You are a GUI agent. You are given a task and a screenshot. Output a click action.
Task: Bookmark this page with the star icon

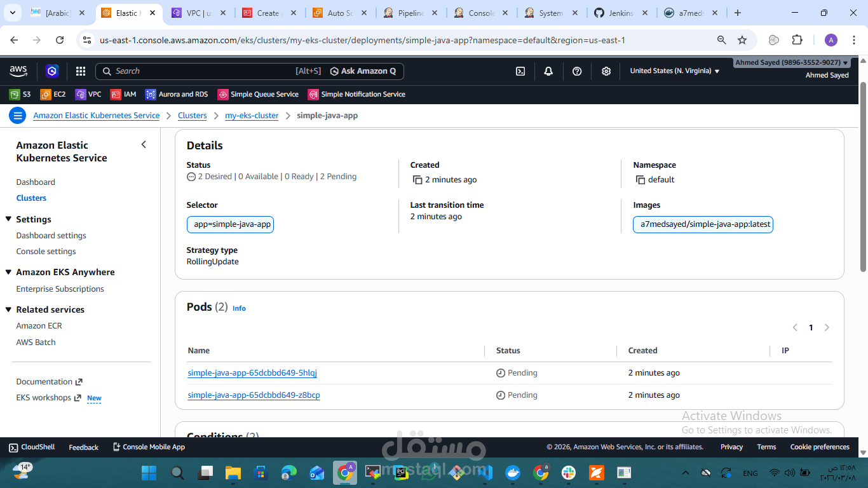pos(742,40)
